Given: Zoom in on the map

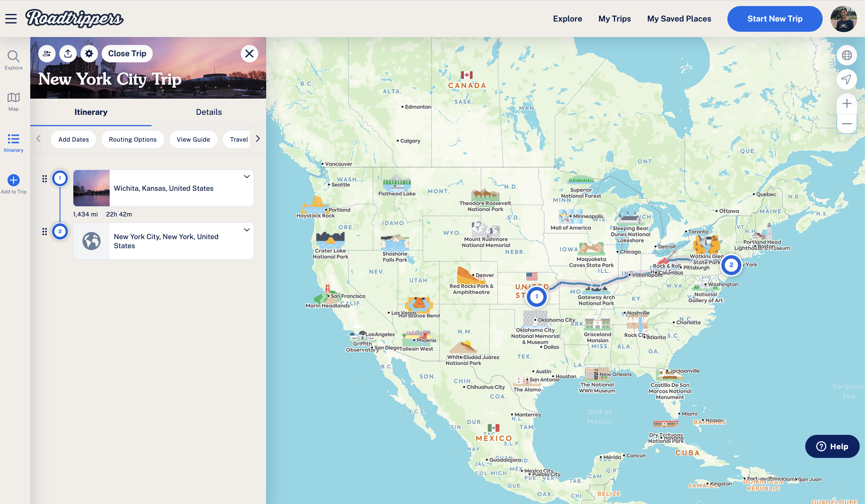Looking at the screenshot, I should pos(847,104).
